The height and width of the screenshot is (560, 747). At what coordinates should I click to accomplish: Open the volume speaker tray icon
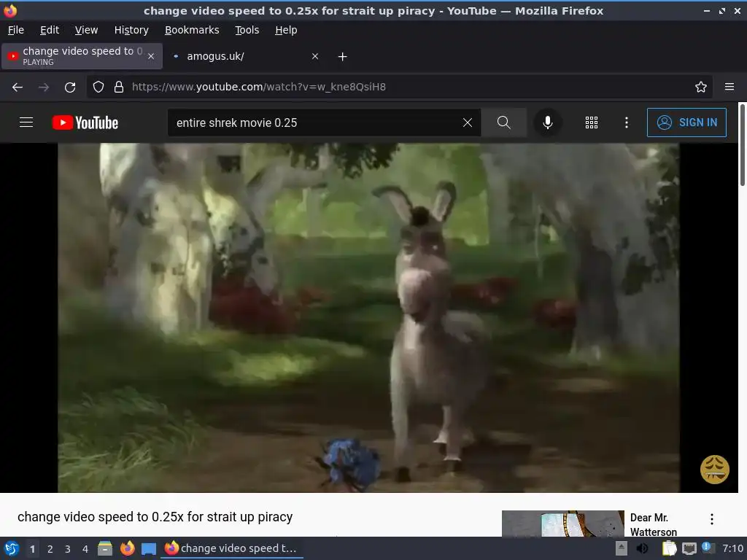643,548
